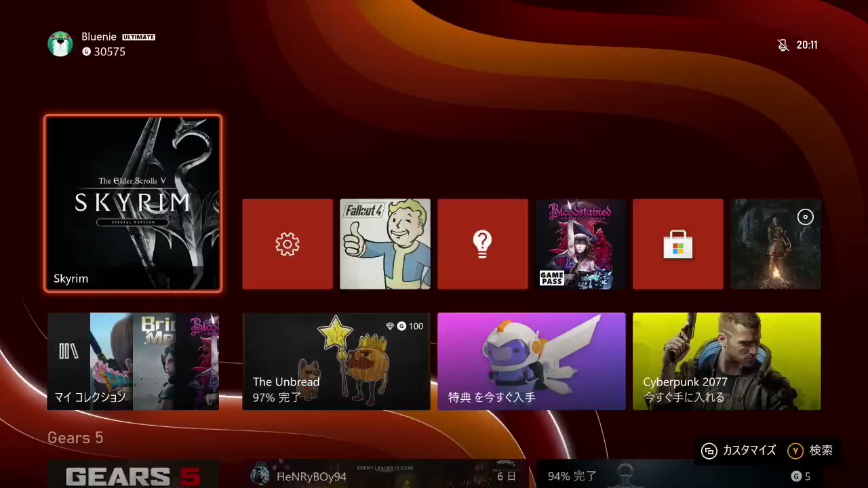Open the Gears 5 game banner
868x488 pixels.
pyautogui.click(x=133, y=474)
